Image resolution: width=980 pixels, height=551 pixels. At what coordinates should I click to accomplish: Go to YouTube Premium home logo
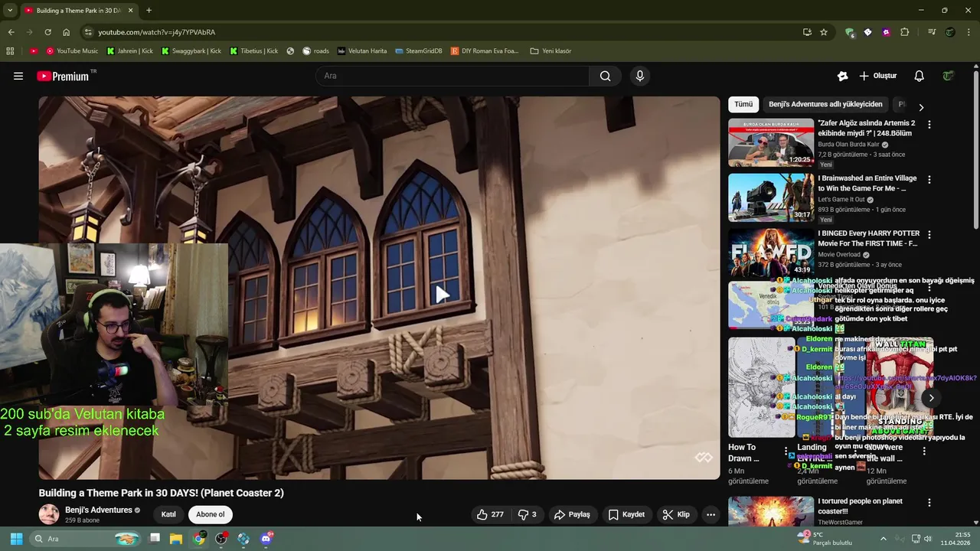(63, 76)
